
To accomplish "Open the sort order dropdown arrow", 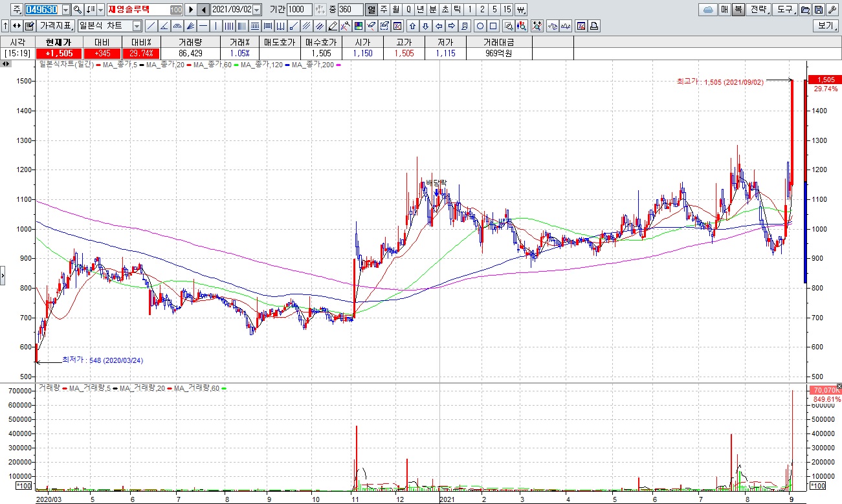I will pos(100,10).
